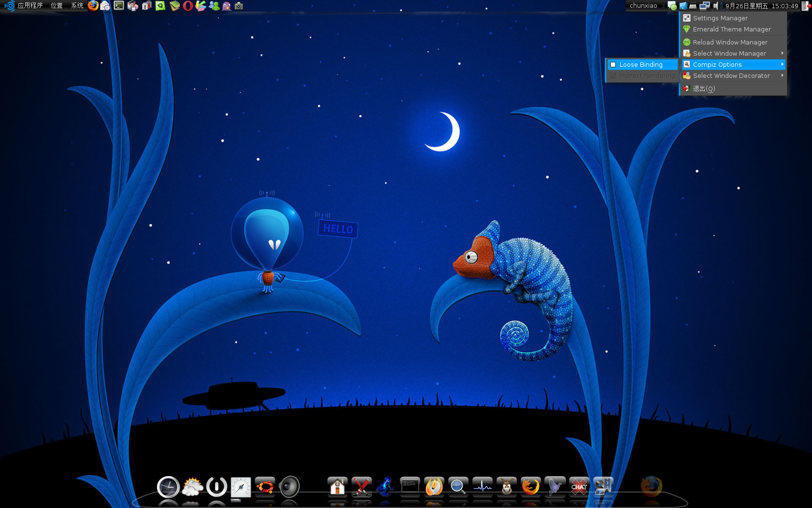Open Firefox from the top panel launcher
This screenshot has height=508, width=812.
pyautogui.click(x=93, y=6)
